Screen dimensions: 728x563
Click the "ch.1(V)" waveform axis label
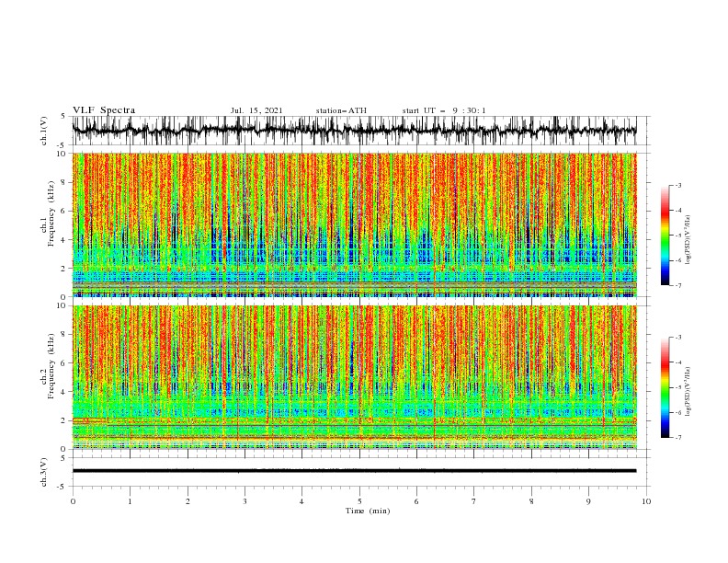44,131
